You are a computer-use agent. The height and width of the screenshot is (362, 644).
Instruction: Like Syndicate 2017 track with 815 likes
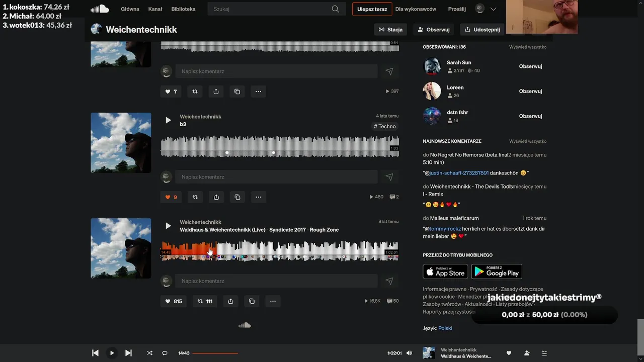click(174, 301)
